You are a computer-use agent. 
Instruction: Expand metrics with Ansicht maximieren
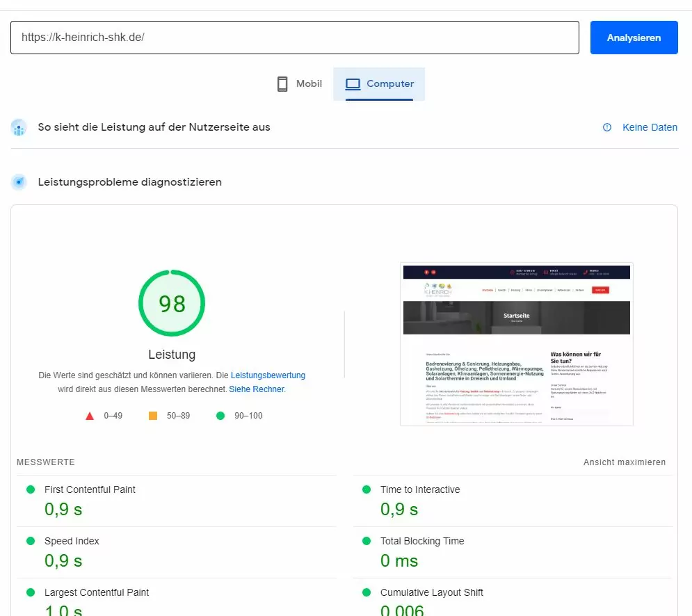tap(624, 462)
